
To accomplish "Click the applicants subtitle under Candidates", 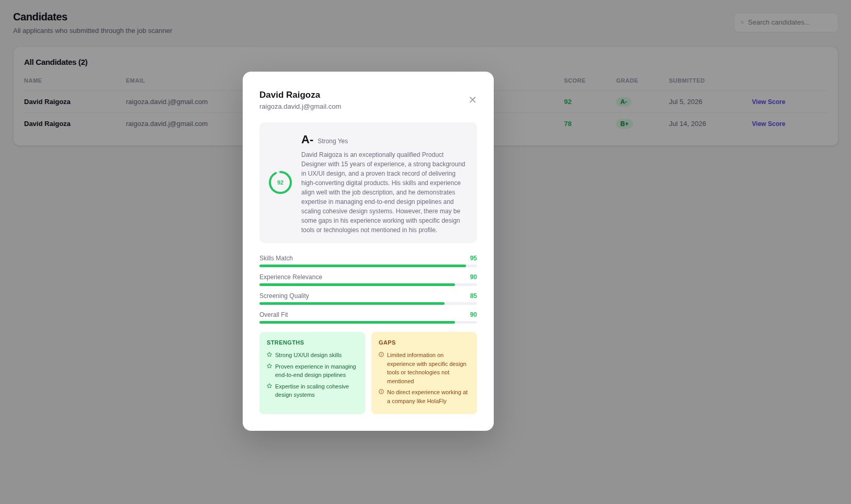I will point(93,31).
